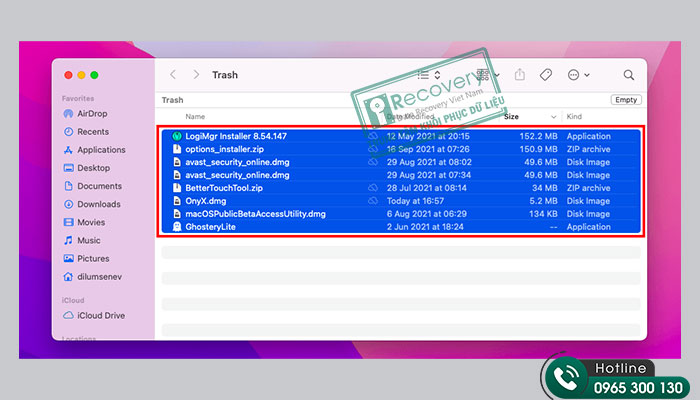
Task: Open Pictures in the sidebar
Action: pyautogui.click(x=87, y=258)
